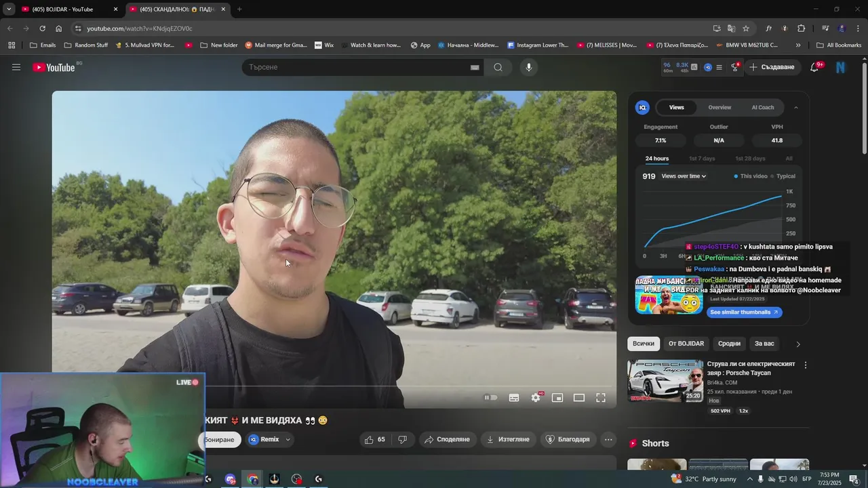Bookmark this page with star icon

[746, 28]
